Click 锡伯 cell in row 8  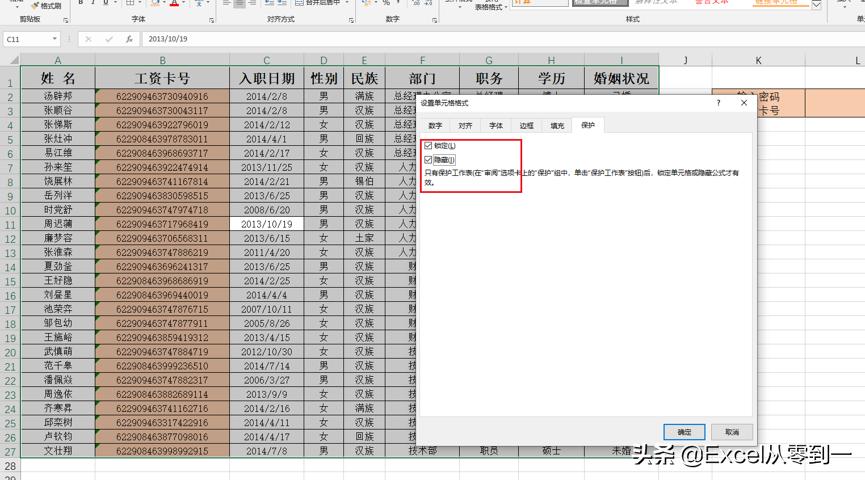364,181
